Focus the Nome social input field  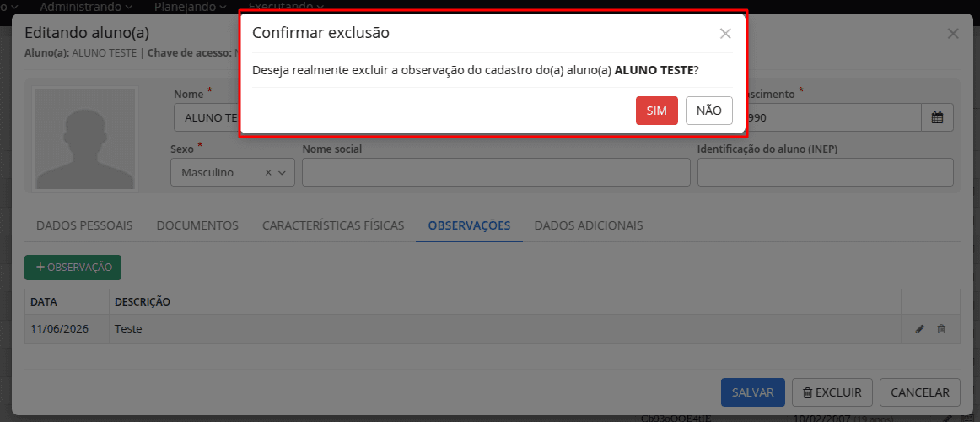(496, 172)
